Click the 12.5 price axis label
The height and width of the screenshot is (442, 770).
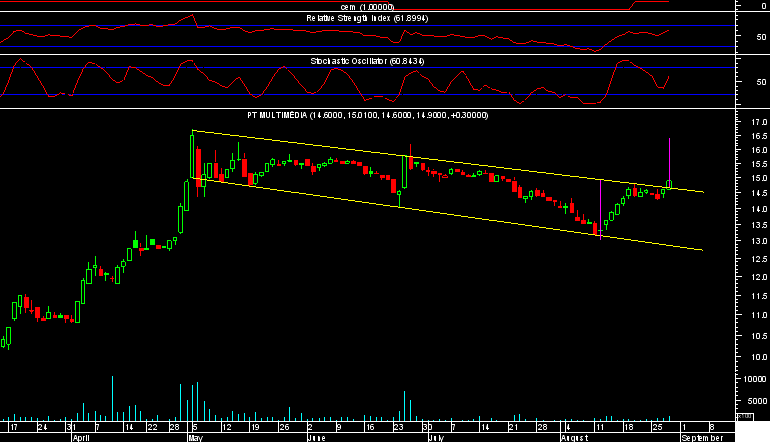[x=759, y=259]
